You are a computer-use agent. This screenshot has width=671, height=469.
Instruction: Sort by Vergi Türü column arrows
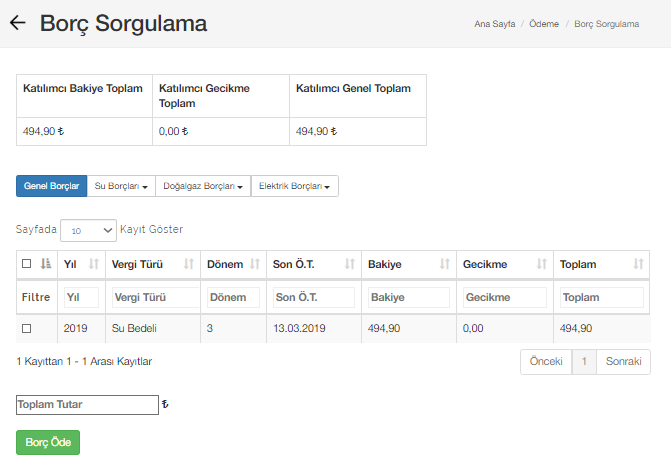[x=190, y=265]
